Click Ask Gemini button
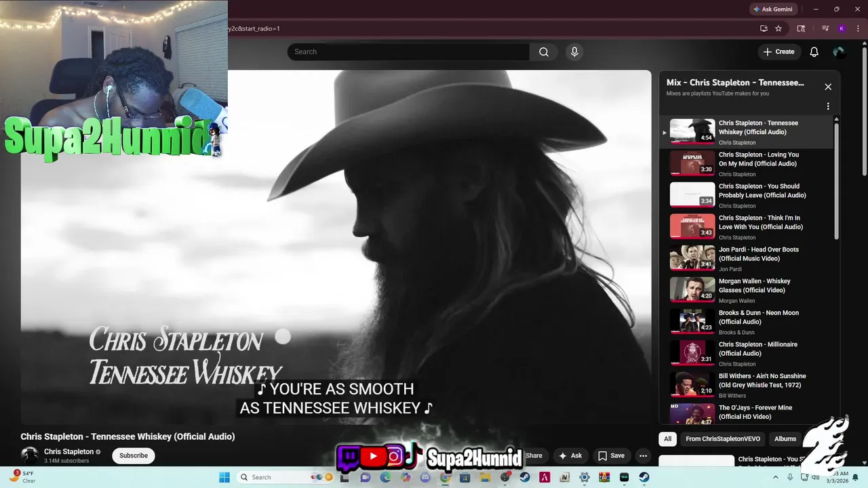Screen dimensions: 868x488 pyautogui.click(x=772, y=9)
